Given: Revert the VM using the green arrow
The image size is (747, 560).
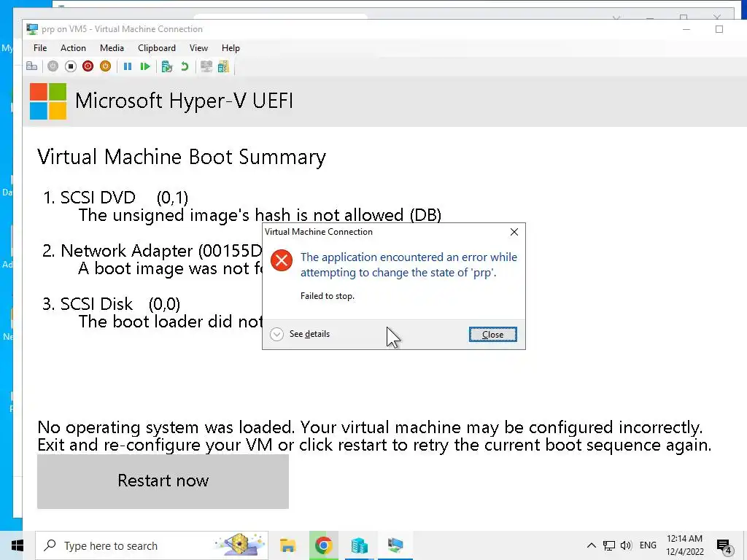Looking at the screenshot, I should point(185,66).
